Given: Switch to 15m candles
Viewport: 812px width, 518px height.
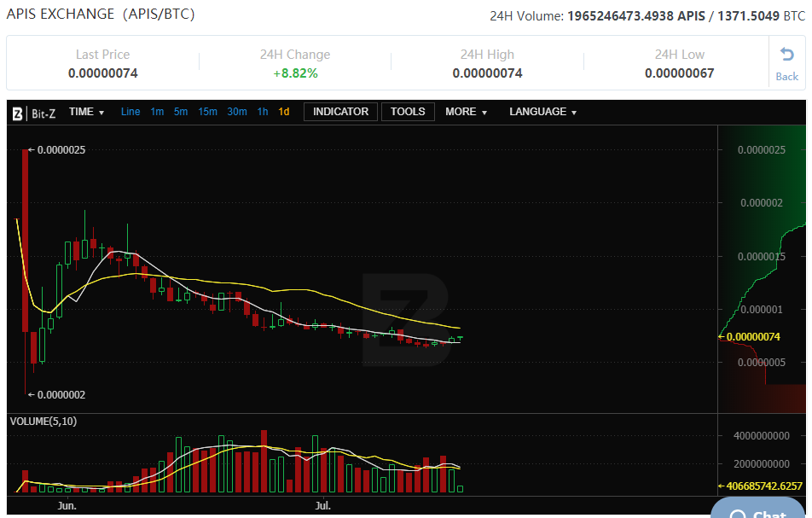Looking at the screenshot, I should click(x=207, y=112).
